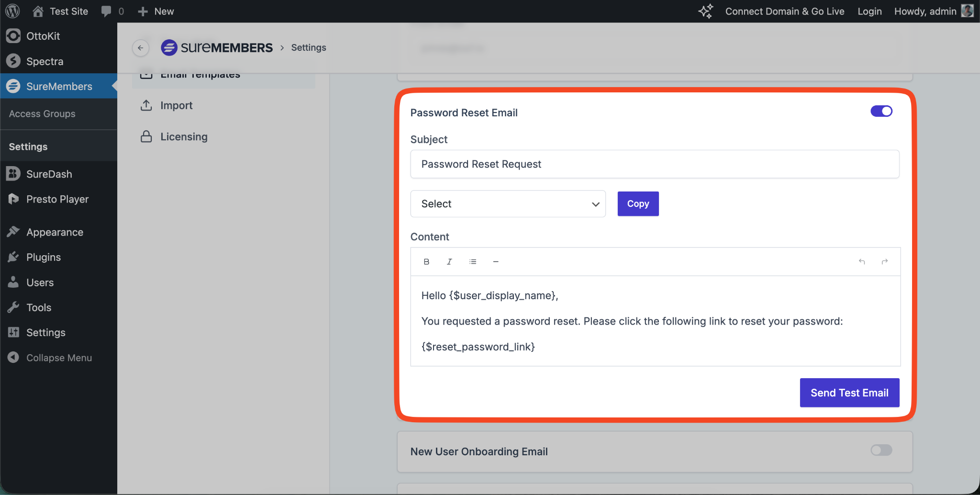Image resolution: width=980 pixels, height=495 pixels.
Task: Click Connect Domain & Go Live link
Action: pos(784,11)
